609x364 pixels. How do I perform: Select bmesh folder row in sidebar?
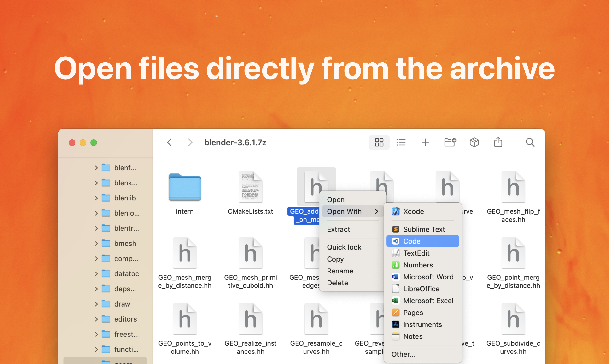coord(105,243)
